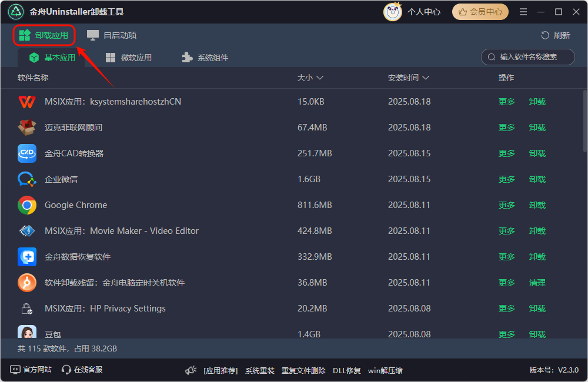Open 更多 for 企业微信

coord(507,179)
